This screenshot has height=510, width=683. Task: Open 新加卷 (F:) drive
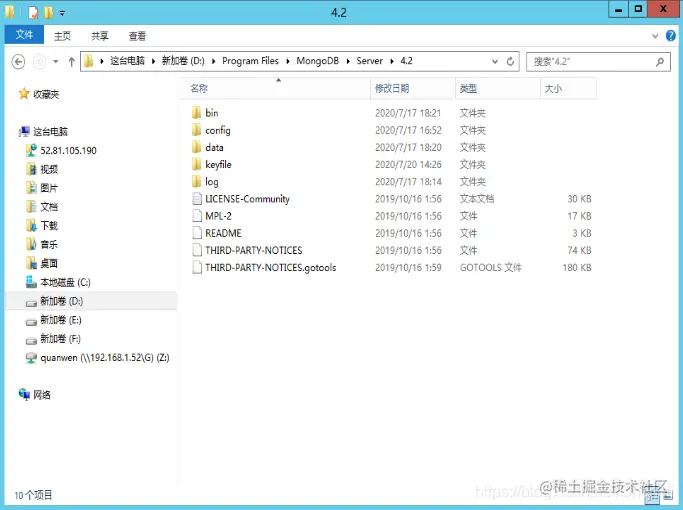pos(61,339)
